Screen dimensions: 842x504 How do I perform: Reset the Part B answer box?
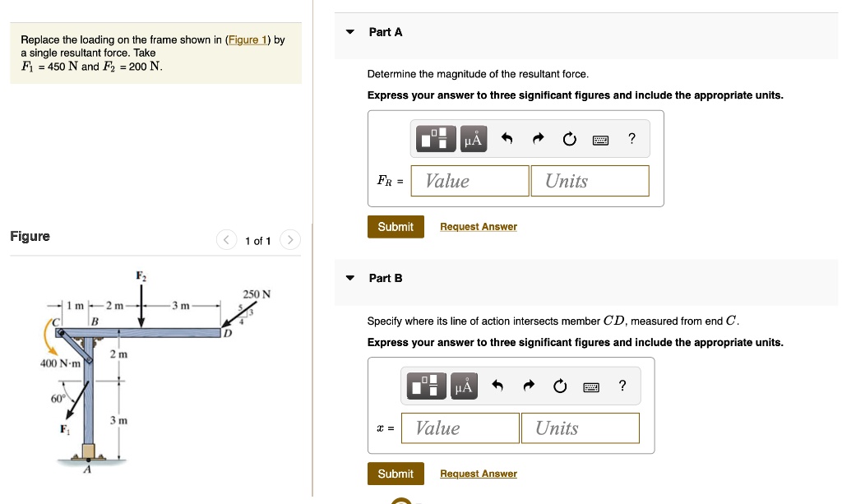point(560,386)
